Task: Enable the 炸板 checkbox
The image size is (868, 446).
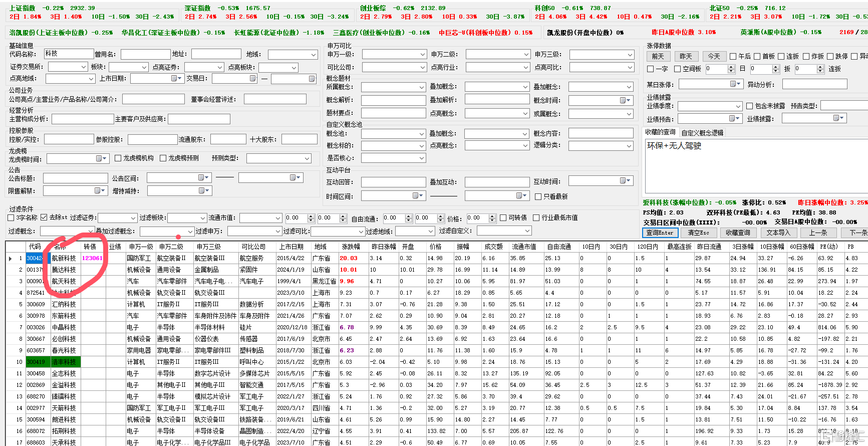Action: point(806,56)
